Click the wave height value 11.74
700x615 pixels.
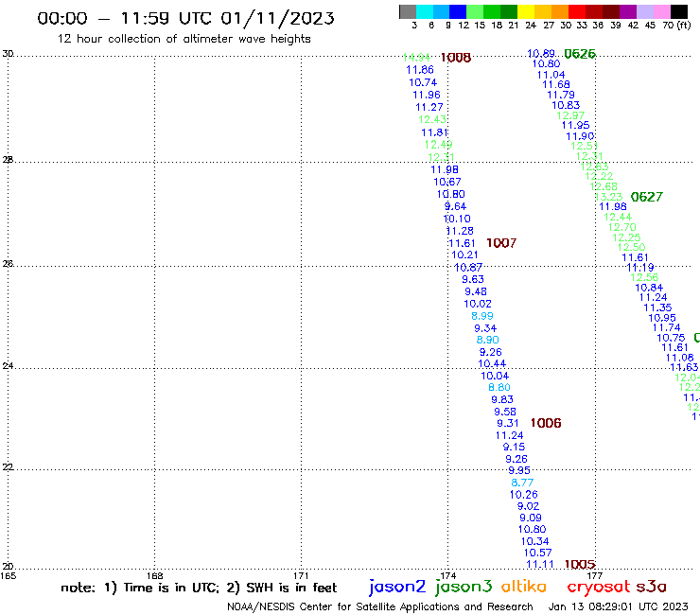[667, 327]
